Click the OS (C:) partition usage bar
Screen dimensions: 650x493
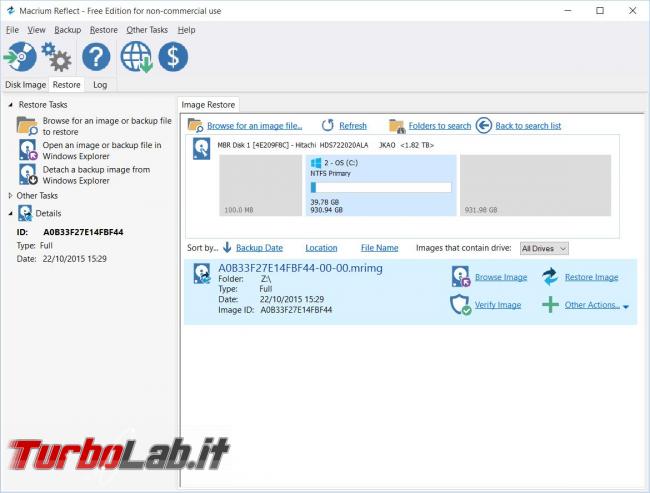pyautogui.click(x=381, y=187)
